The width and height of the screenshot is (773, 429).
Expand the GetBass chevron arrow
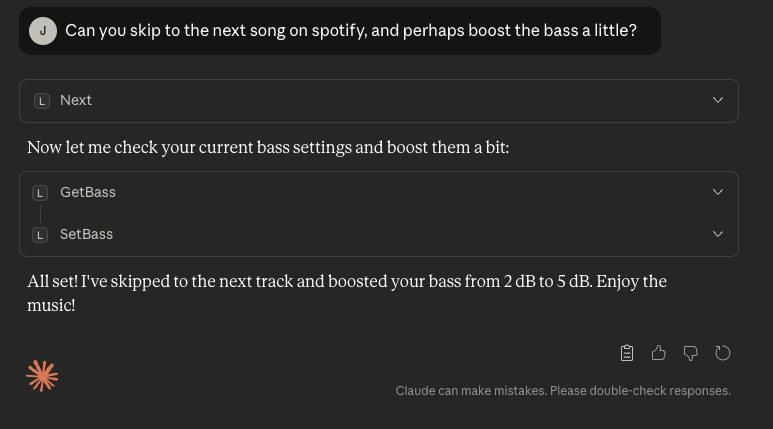tap(717, 192)
